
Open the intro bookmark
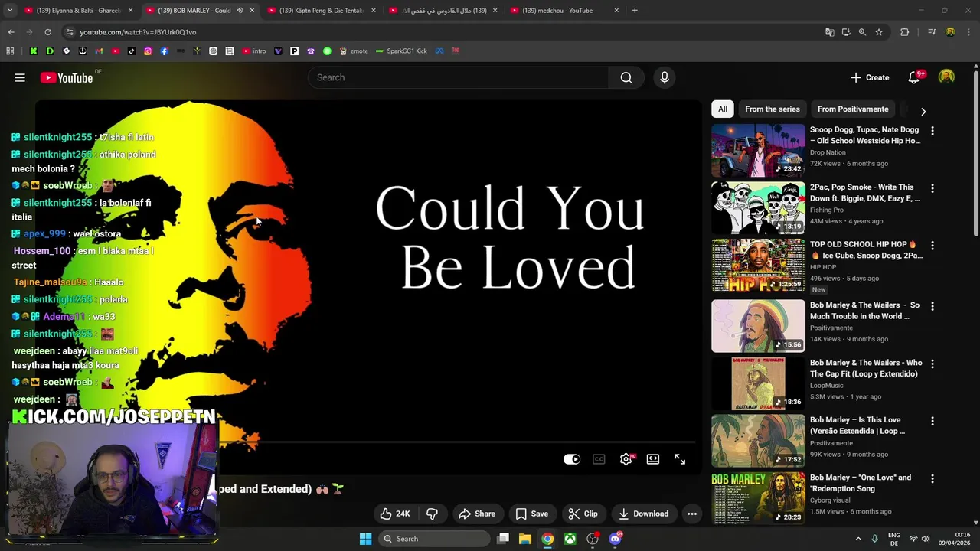pyautogui.click(x=254, y=51)
